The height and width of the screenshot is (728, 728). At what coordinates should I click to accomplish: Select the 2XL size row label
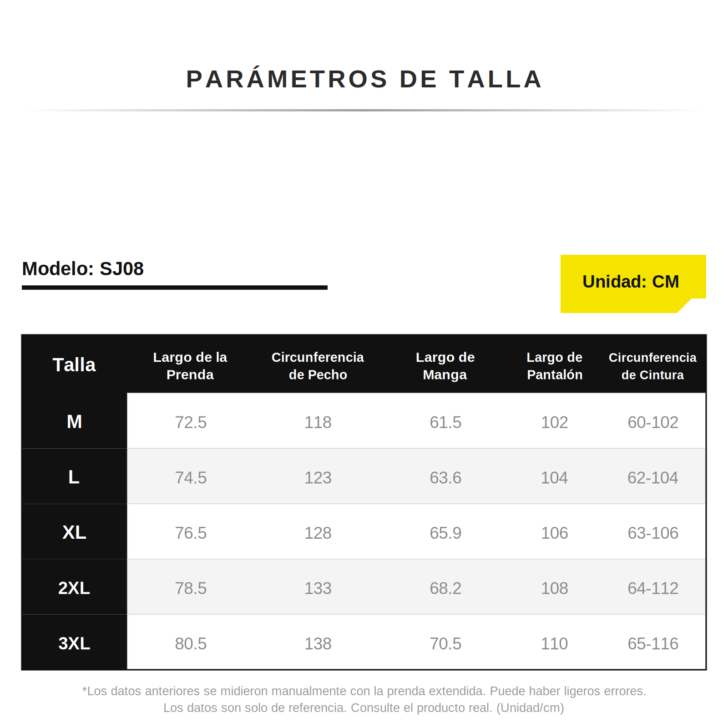click(74, 588)
